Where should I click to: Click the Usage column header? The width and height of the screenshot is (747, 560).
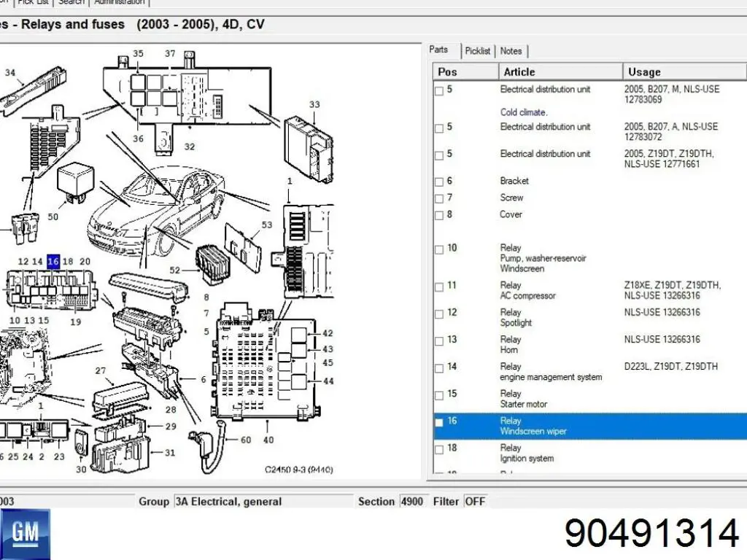(x=684, y=72)
